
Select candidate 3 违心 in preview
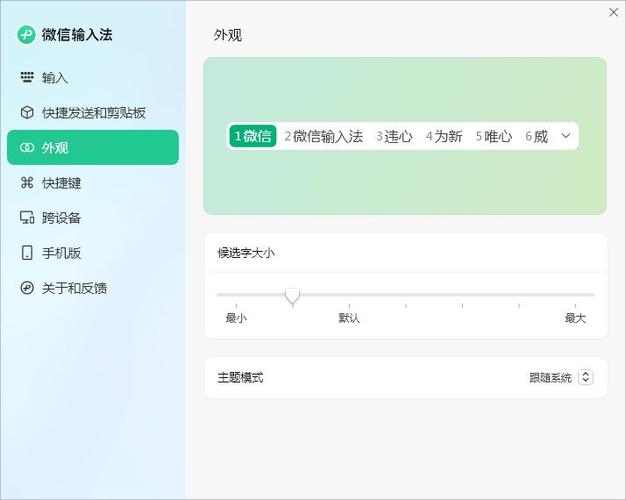click(x=394, y=136)
